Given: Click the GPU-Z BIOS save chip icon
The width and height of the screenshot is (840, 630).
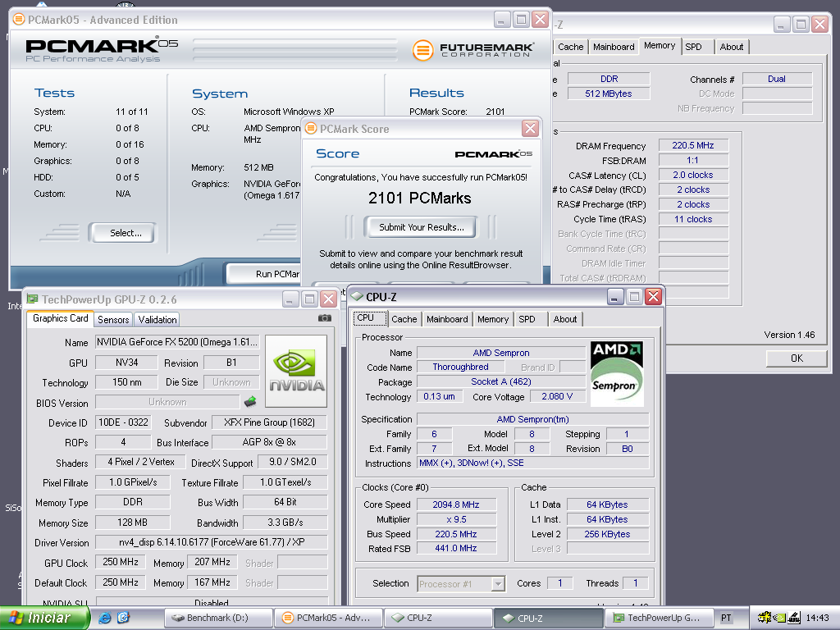Looking at the screenshot, I should [250, 401].
